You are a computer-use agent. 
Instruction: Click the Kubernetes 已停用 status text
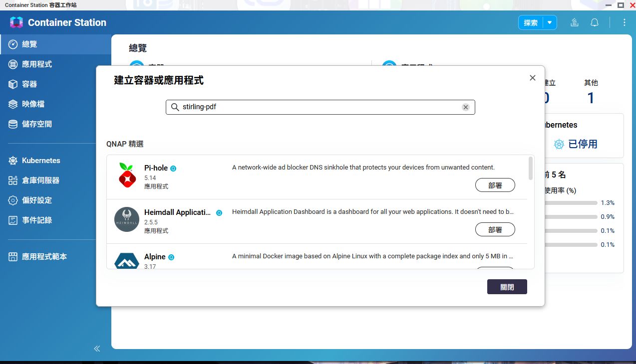pyautogui.click(x=583, y=144)
